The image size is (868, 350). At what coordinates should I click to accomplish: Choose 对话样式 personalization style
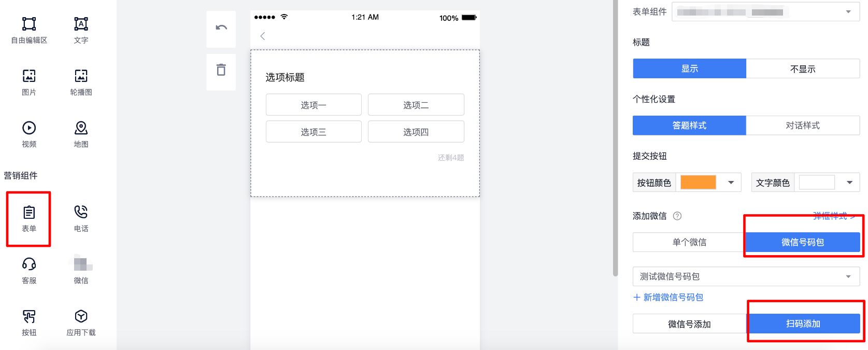pos(803,125)
